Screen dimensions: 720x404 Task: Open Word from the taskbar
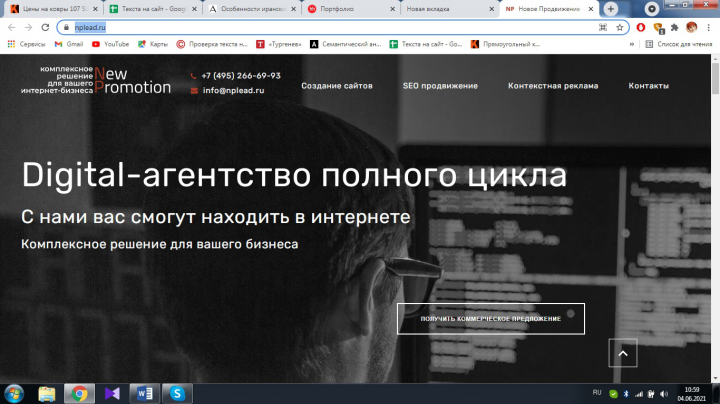coord(145,394)
